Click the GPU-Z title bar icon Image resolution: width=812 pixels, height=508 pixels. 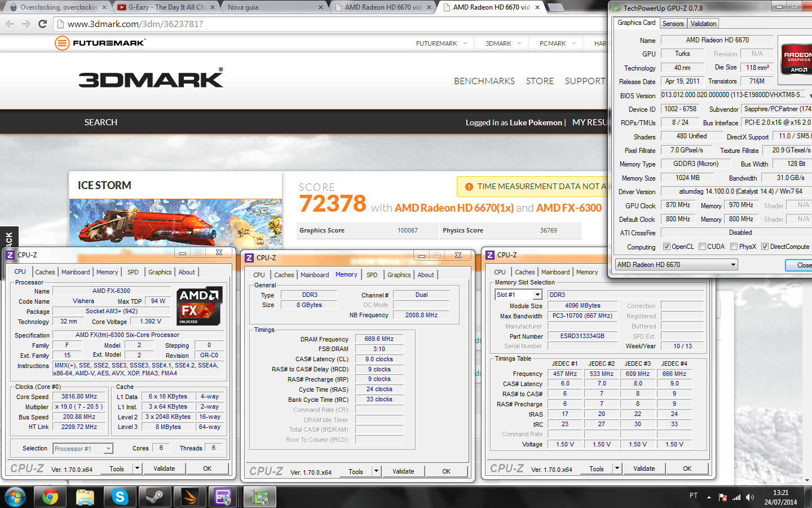(x=617, y=8)
